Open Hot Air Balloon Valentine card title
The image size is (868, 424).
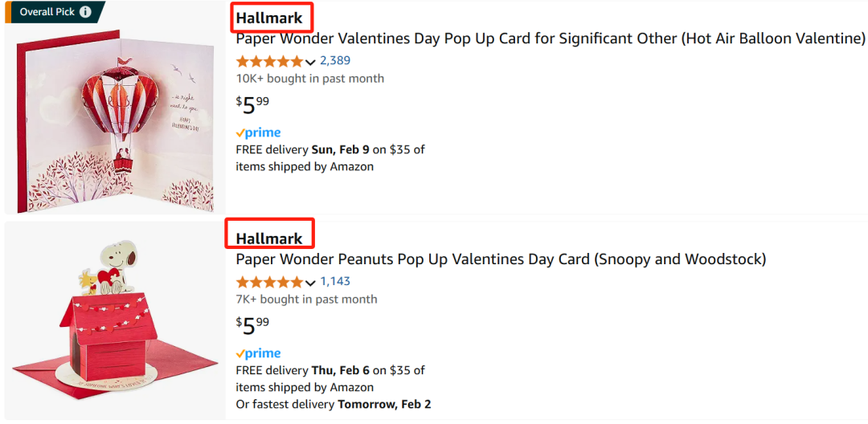click(x=551, y=39)
